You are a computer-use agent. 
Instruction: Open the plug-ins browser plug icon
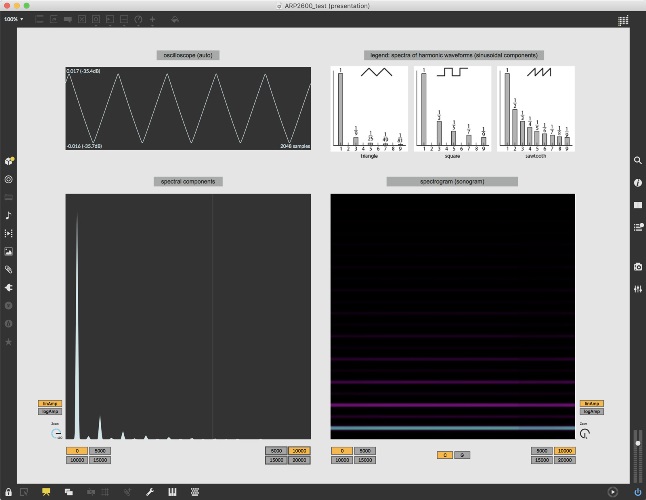pos(8,287)
